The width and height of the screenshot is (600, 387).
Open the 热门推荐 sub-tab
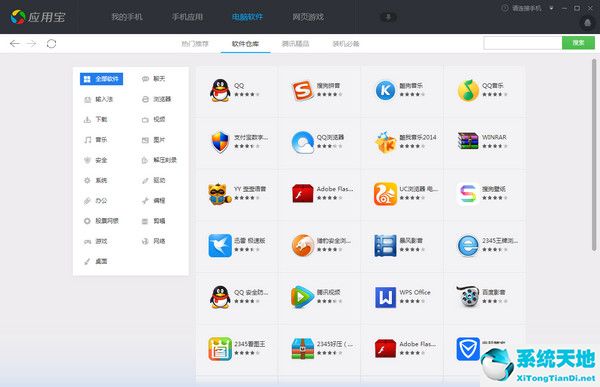click(x=195, y=44)
